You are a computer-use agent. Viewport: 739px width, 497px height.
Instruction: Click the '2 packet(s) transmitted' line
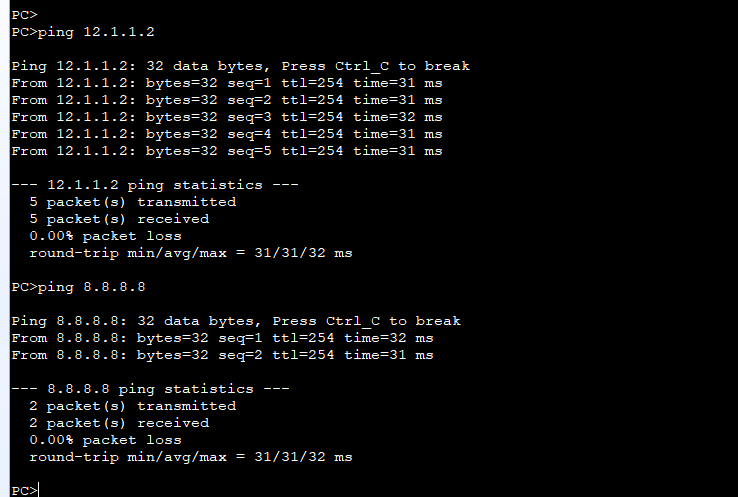(132, 406)
